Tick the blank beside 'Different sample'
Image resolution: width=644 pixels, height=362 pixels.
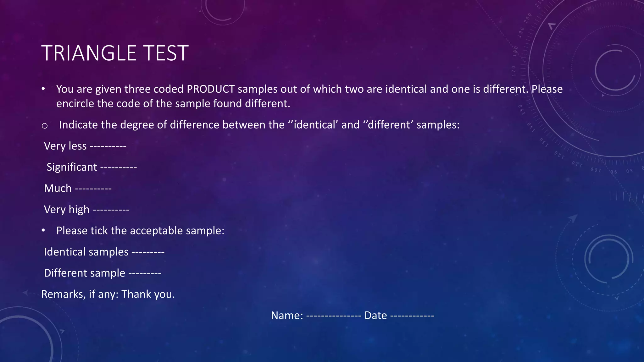click(x=145, y=273)
